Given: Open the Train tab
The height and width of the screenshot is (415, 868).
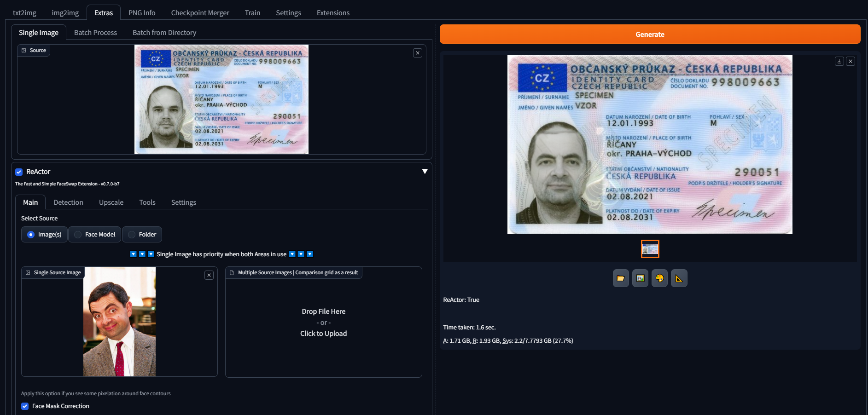Looking at the screenshot, I should tap(252, 13).
